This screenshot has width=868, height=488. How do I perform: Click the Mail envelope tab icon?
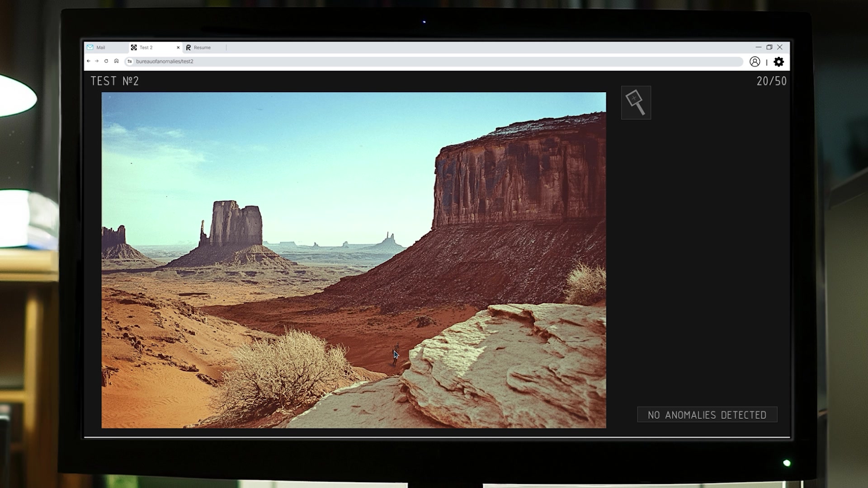coord(90,47)
